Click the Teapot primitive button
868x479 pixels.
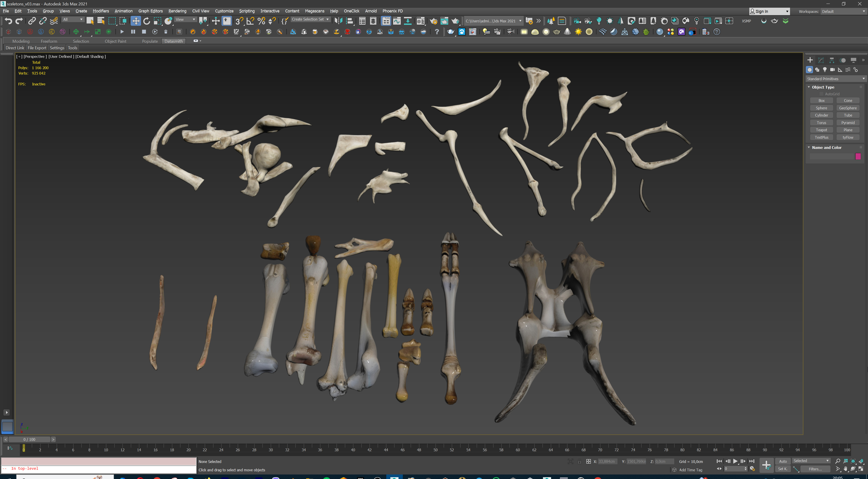[x=821, y=130]
